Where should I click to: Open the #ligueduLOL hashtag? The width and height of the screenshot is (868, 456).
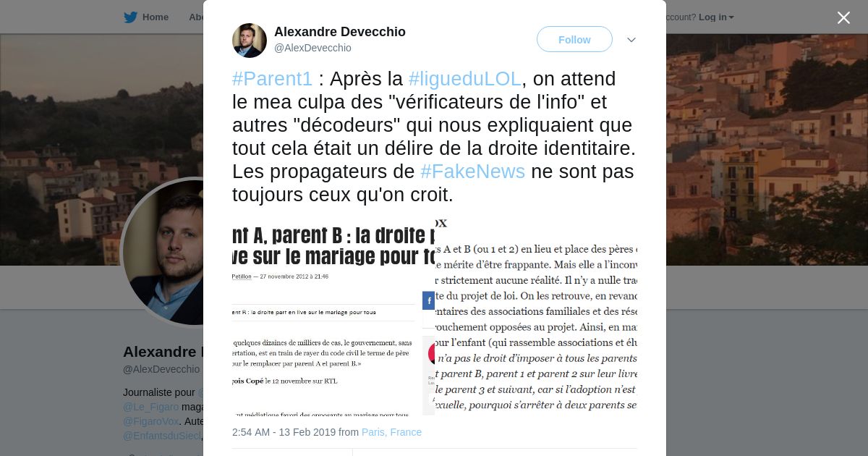464,78
